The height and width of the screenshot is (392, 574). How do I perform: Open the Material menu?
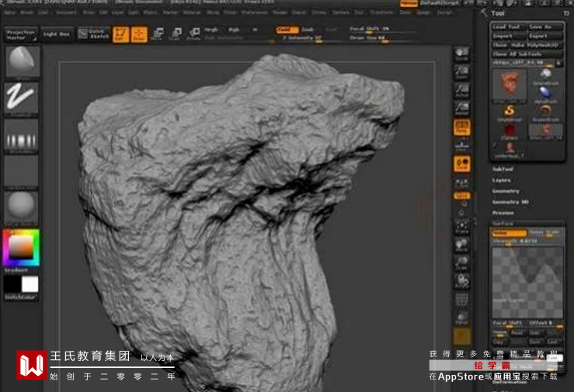pyautogui.click(x=191, y=12)
